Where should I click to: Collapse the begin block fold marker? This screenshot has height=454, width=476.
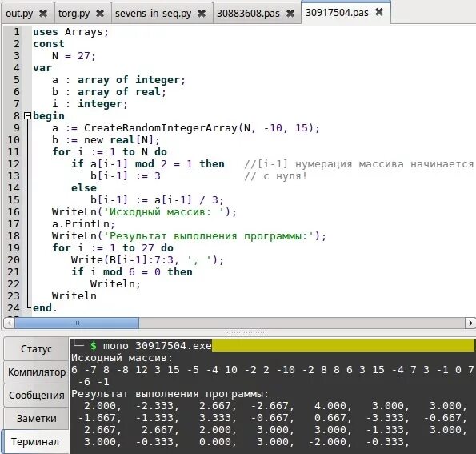point(27,116)
